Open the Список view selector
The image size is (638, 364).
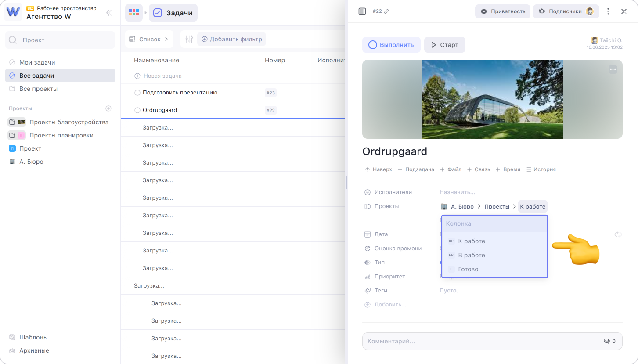[x=149, y=39]
